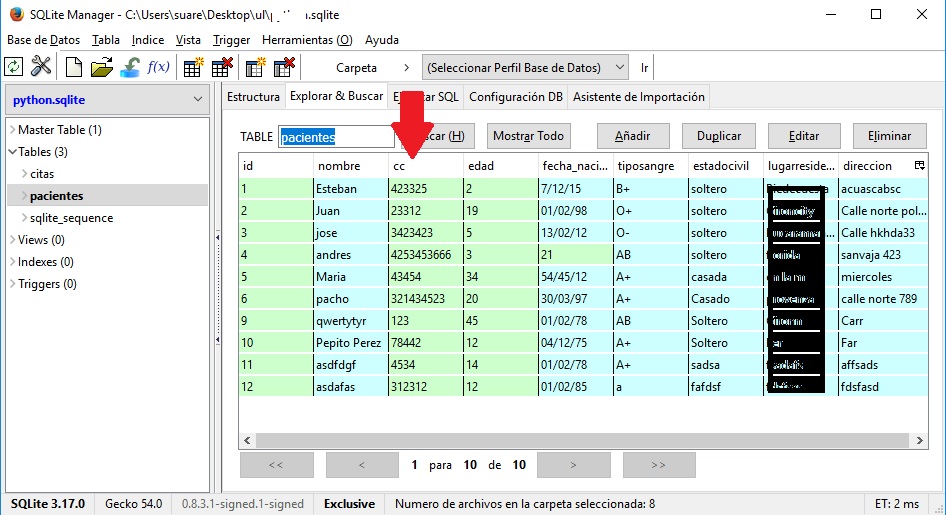Image resolution: width=946 pixels, height=515 pixels.
Task: Click the Carpeta label in the toolbar
Action: pos(356,68)
